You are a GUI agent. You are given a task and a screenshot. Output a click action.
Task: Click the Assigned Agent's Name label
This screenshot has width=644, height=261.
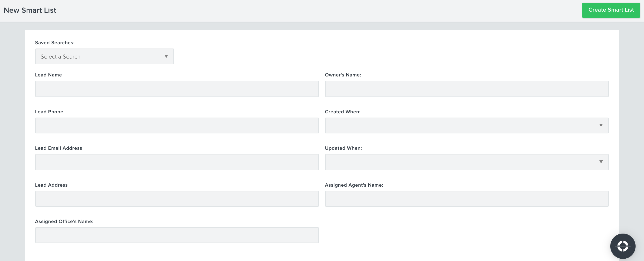coord(354,185)
